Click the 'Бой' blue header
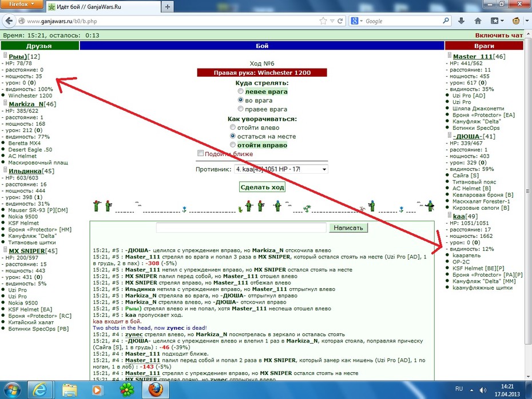 [x=262, y=46]
